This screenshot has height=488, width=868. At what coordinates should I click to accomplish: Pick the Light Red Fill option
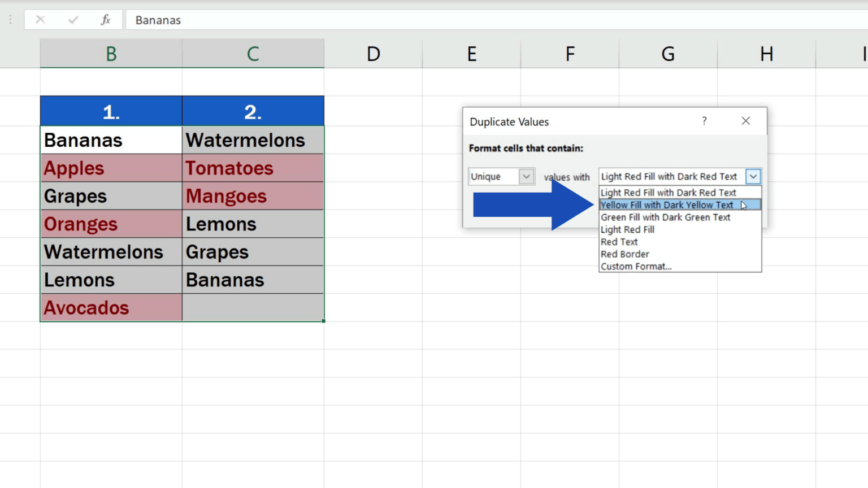(680, 230)
